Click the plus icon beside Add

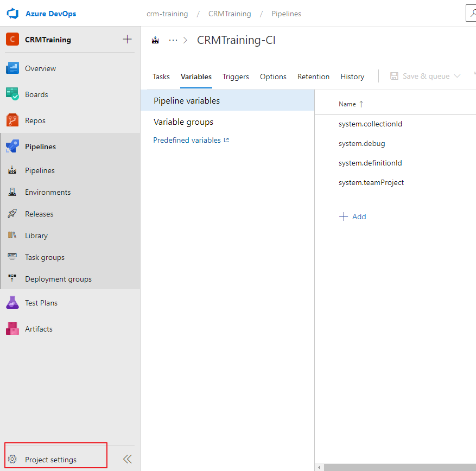click(x=344, y=217)
